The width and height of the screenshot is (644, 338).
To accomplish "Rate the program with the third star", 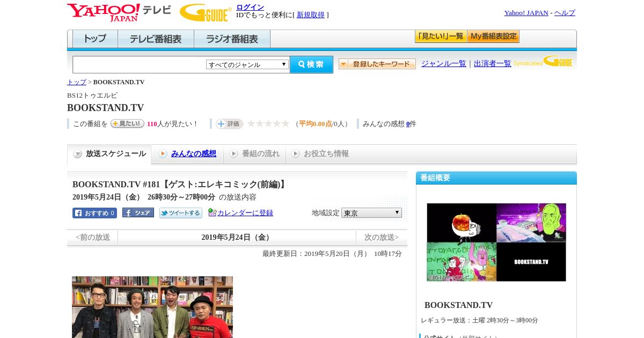I will [x=268, y=123].
